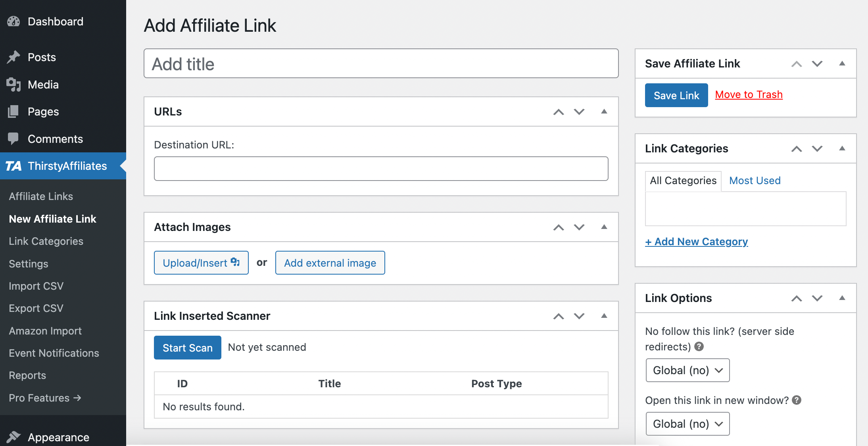Click the Upload/Insert media camera icon
This screenshot has height=446, width=868.
coord(235,262)
